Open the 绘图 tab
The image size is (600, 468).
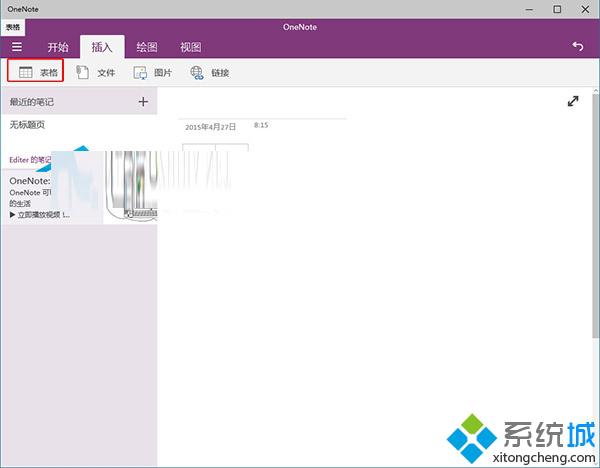[147, 47]
